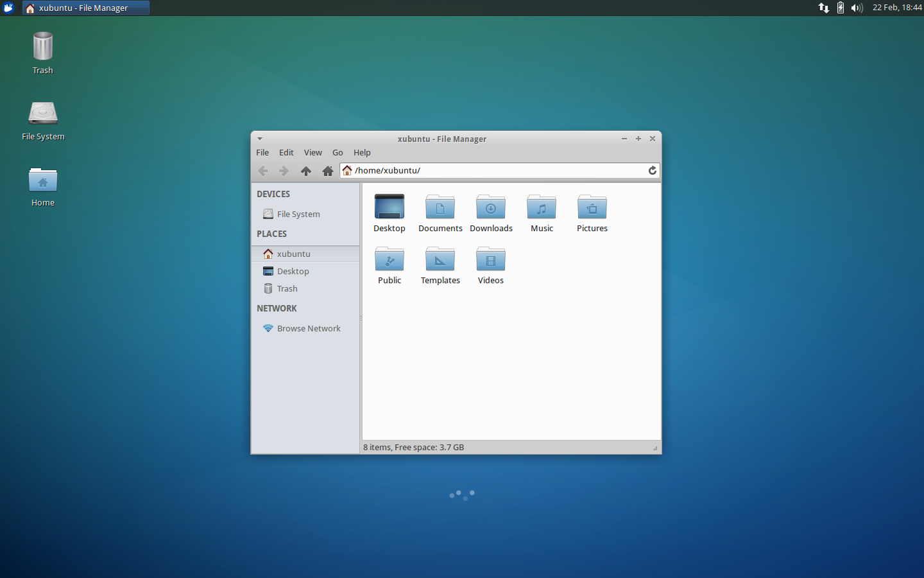
Task: Reload the current folder view
Action: click(x=652, y=170)
